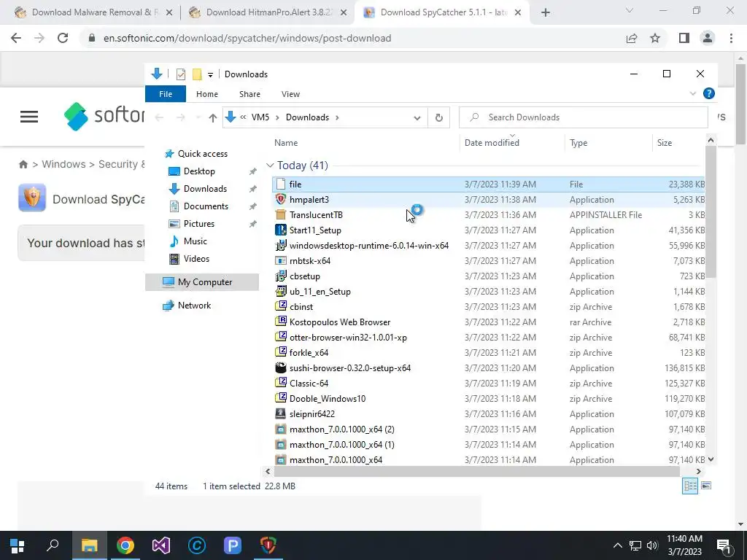Screen dimensions: 747x560
Task: Sort files by Type column header
Action: point(578,143)
